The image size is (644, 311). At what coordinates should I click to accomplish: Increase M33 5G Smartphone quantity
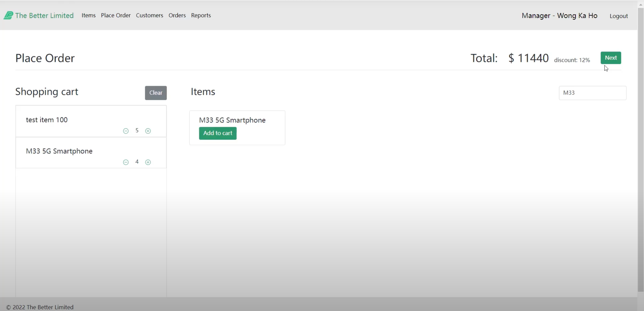148,162
